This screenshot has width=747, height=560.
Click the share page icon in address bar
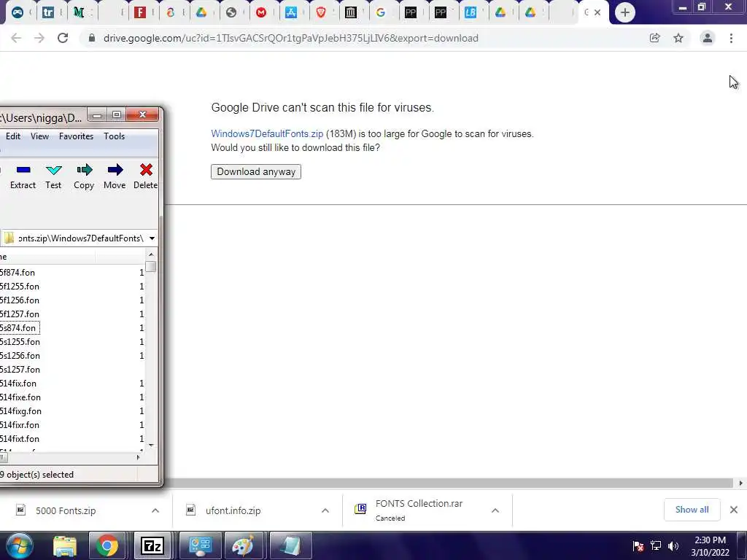coord(654,38)
